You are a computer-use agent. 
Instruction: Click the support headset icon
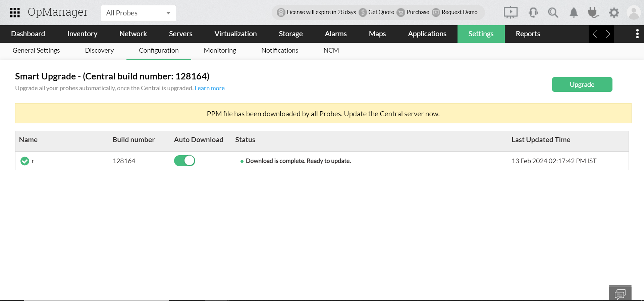click(x=533, y=13)
